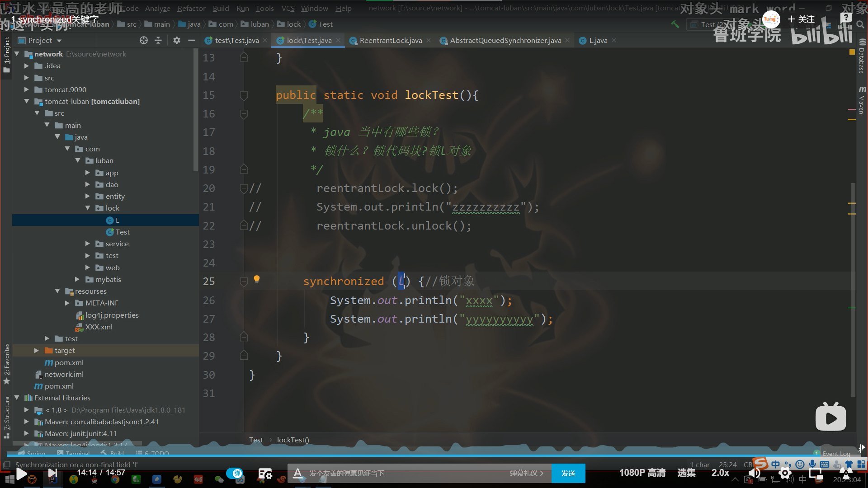Click the 关注 follow button
This screenshot has height=488, width=868.
pyautogui.click(x=801, y=19)
